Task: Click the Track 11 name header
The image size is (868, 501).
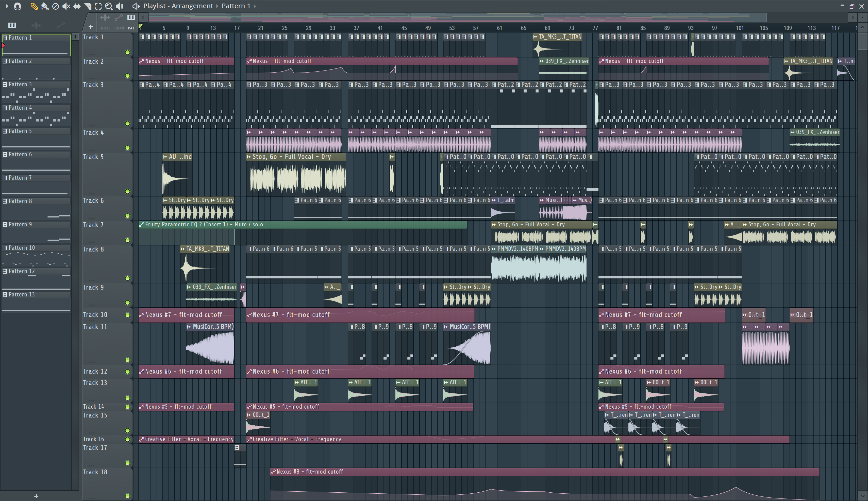Action: tap(107, 343)
